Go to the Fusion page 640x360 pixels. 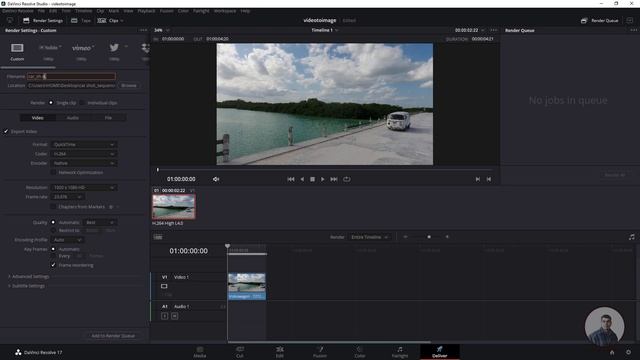(320, 352)
